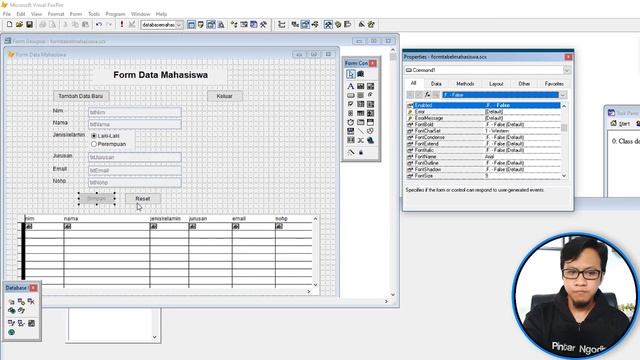
Task: Select the Laki-Laki radio option
Action: pyautogui.click(x=94, y=136)
